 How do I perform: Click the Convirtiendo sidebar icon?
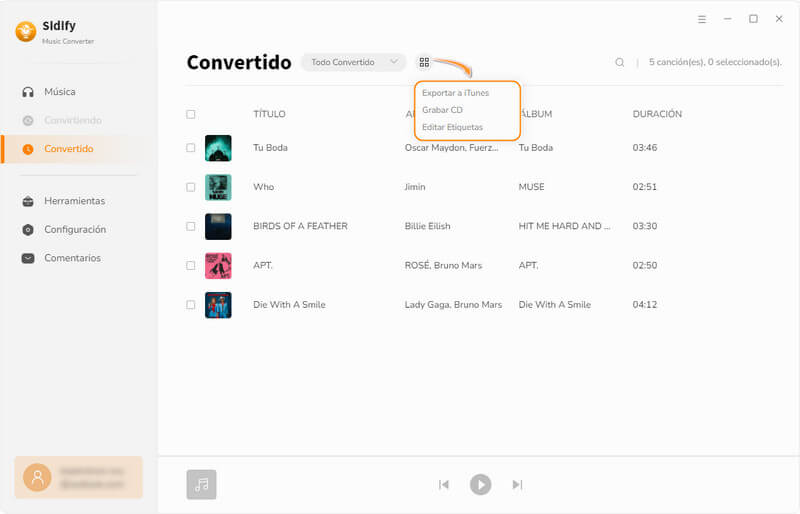pyautogui.click(x=28, y=120)
